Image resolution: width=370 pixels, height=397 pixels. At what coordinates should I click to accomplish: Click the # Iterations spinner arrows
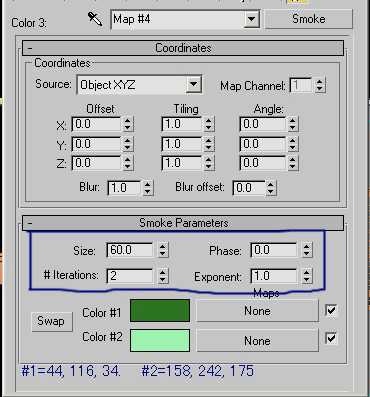(x=162, y=276)
